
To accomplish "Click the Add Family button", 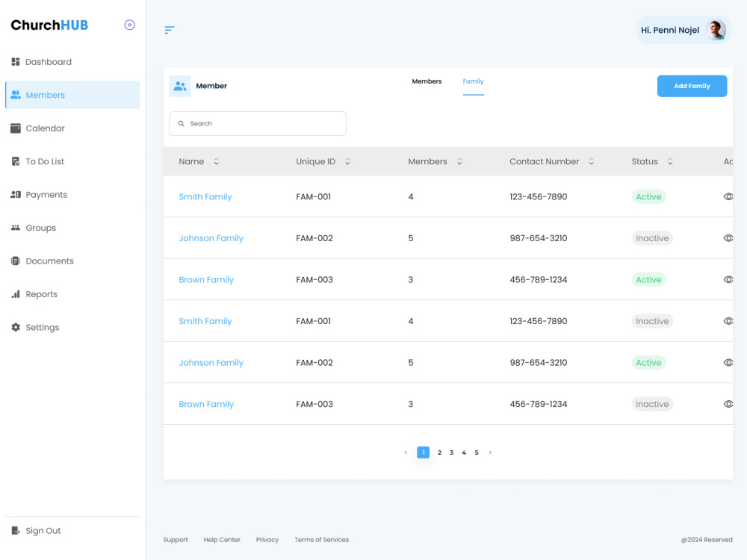I will 692,86.
